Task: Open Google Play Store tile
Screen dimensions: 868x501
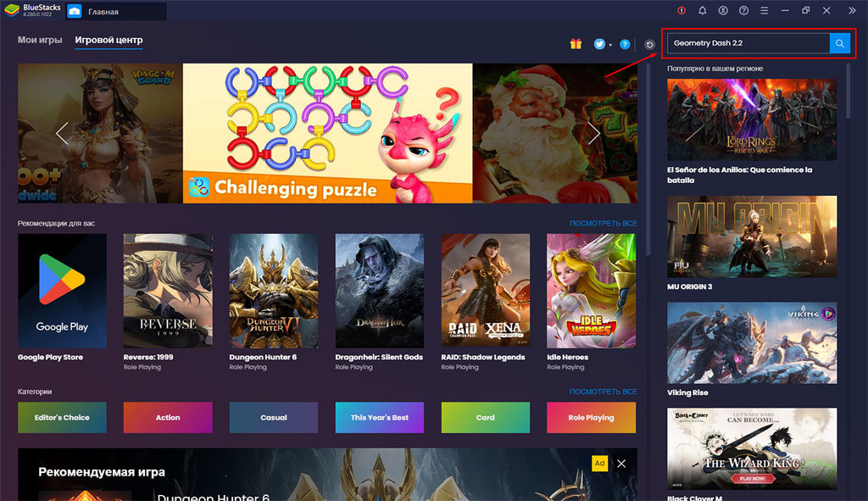Action: [62, 291]
